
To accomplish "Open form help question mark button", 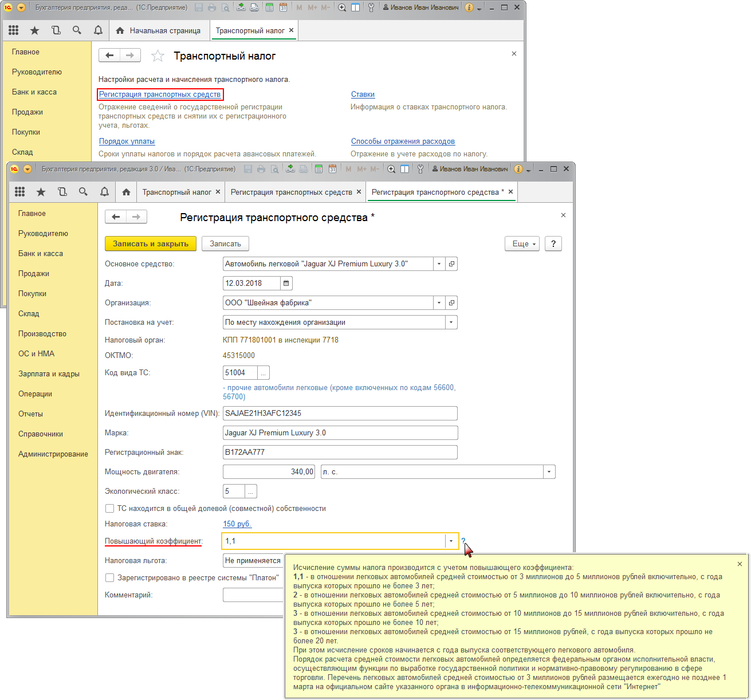I will 553,243.
